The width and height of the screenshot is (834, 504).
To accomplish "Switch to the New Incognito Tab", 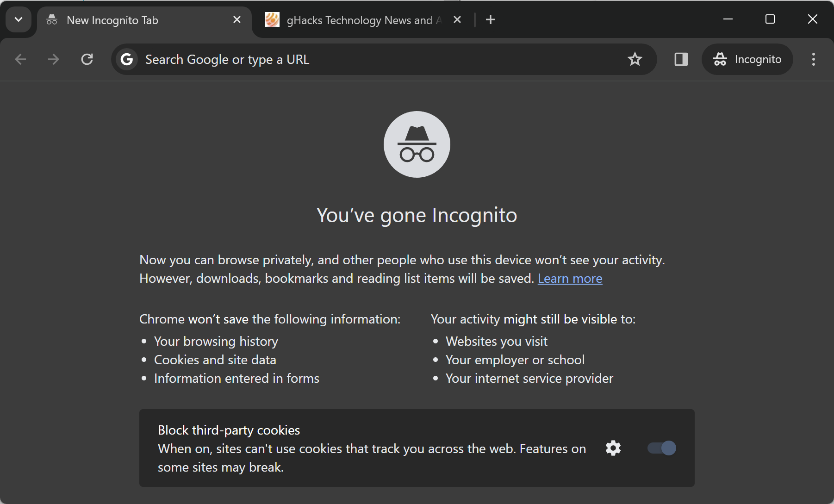I will [x=144, y=20].
